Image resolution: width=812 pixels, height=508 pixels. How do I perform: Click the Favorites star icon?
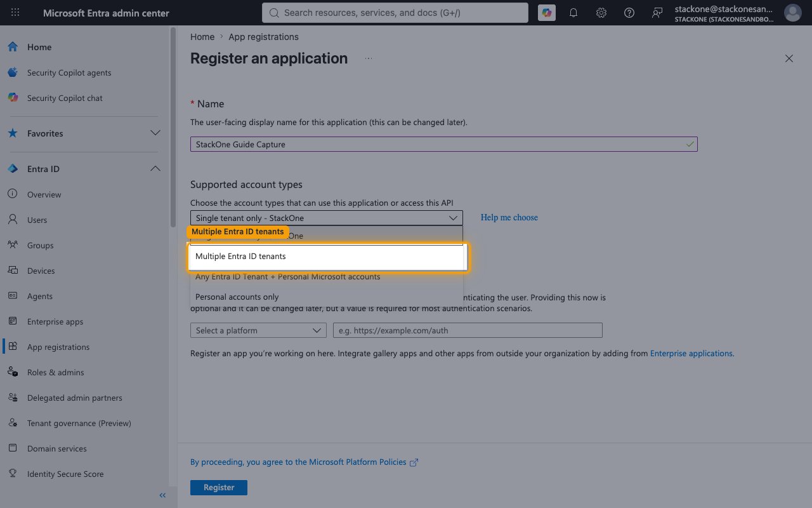click(x=13, y=133)
